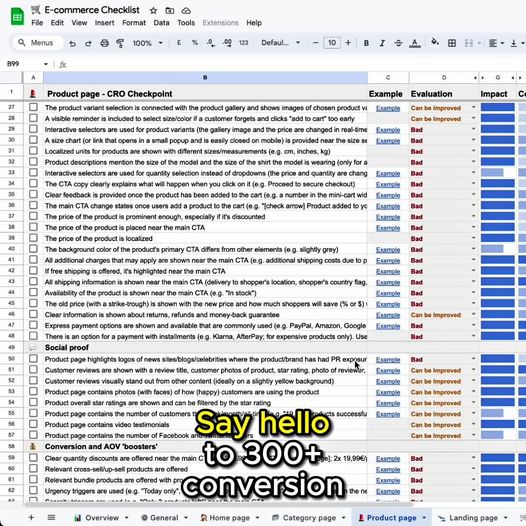Add a new sheet with plus icon
The image size is (526, 526).
click(x=31, y=517)
